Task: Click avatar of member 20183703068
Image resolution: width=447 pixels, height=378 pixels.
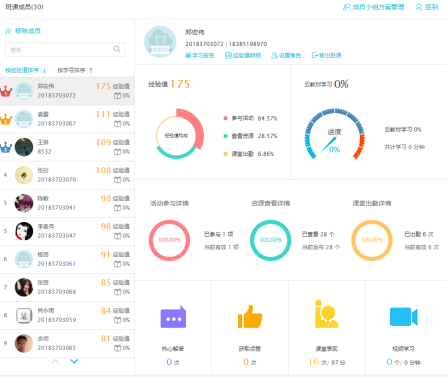Action: (24, 287)
